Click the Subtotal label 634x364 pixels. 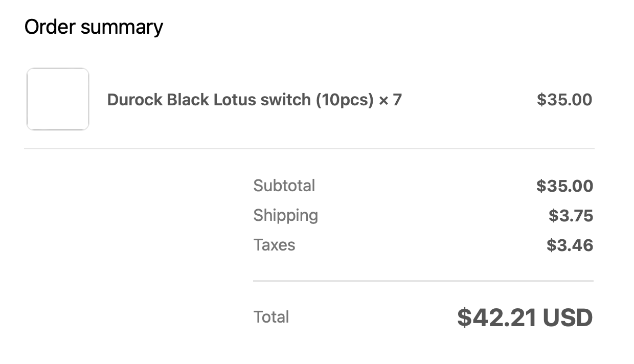click(x=284, y=186)
